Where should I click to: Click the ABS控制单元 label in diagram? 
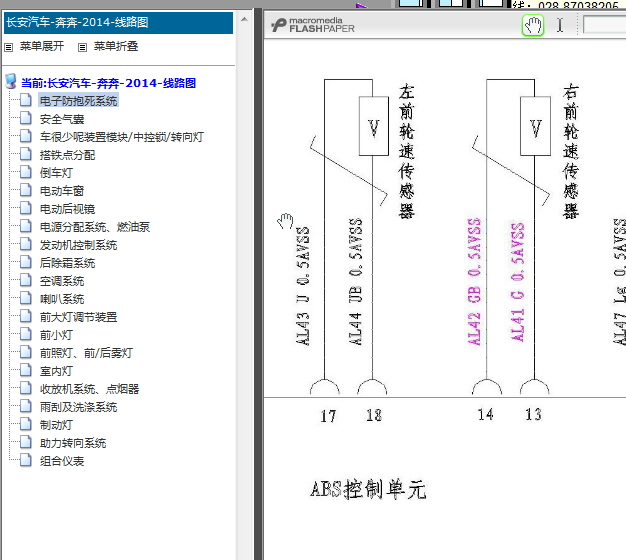tap(368, 489)
